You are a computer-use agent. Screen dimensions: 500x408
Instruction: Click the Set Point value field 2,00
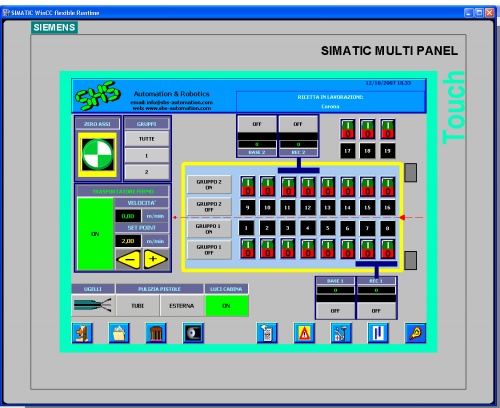[128, 241]
